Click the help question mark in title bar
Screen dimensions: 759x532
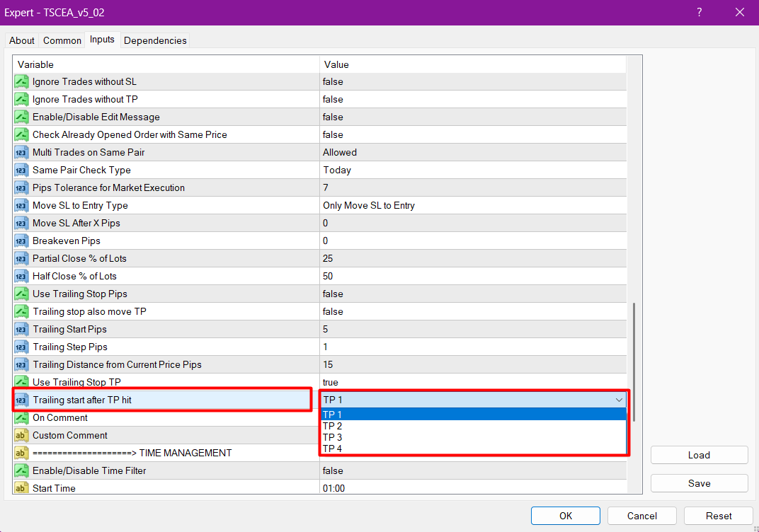tap(699, 12)
